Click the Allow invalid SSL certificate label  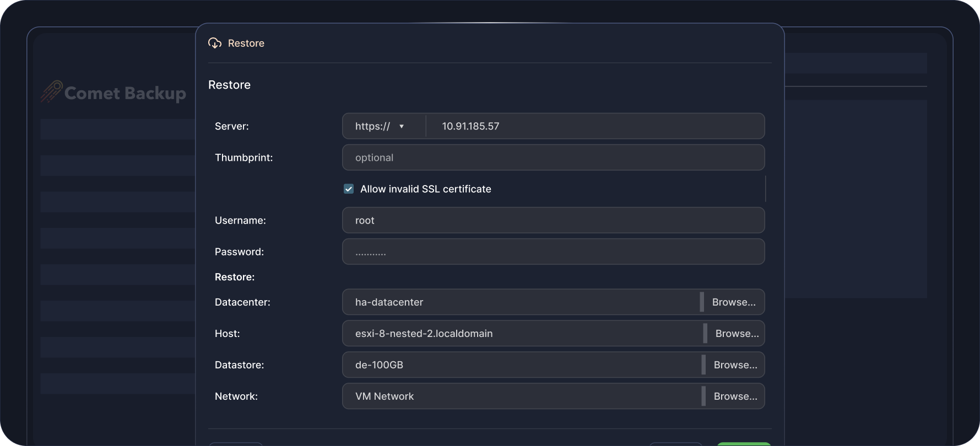[425, 189]
